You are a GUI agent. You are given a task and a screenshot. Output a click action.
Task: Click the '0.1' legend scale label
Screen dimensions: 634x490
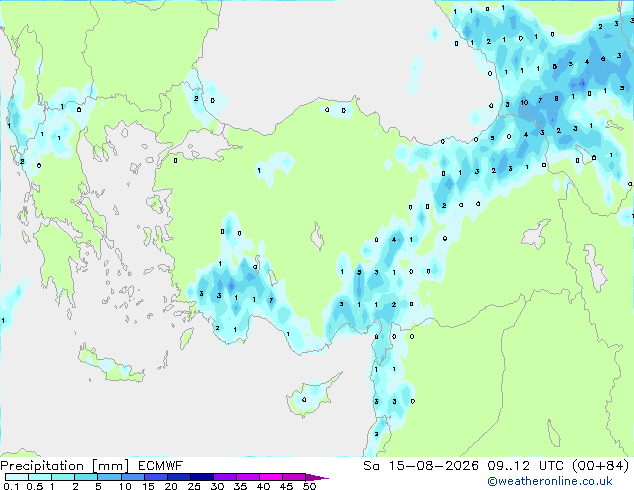11,486
